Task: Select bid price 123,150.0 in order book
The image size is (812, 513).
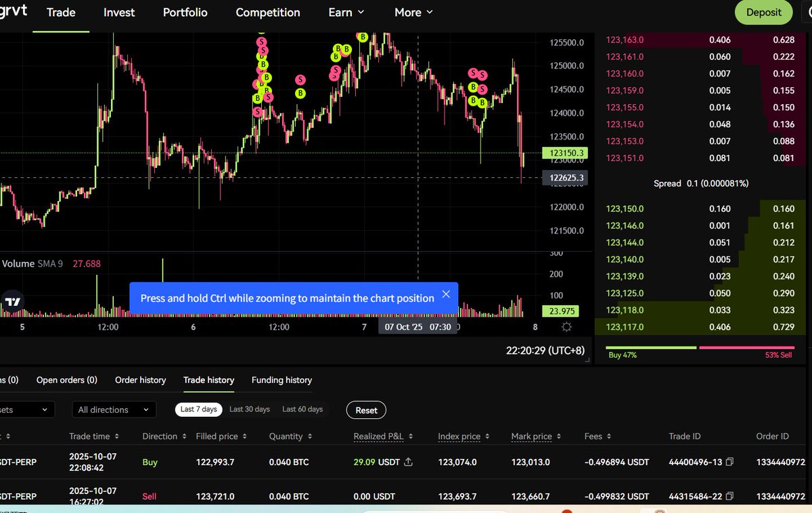Action: click(x=625, y=209)
